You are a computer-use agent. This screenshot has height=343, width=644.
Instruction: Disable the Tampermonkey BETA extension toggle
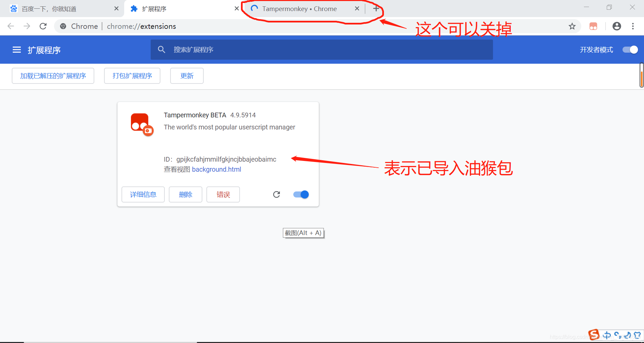point(301,194)
